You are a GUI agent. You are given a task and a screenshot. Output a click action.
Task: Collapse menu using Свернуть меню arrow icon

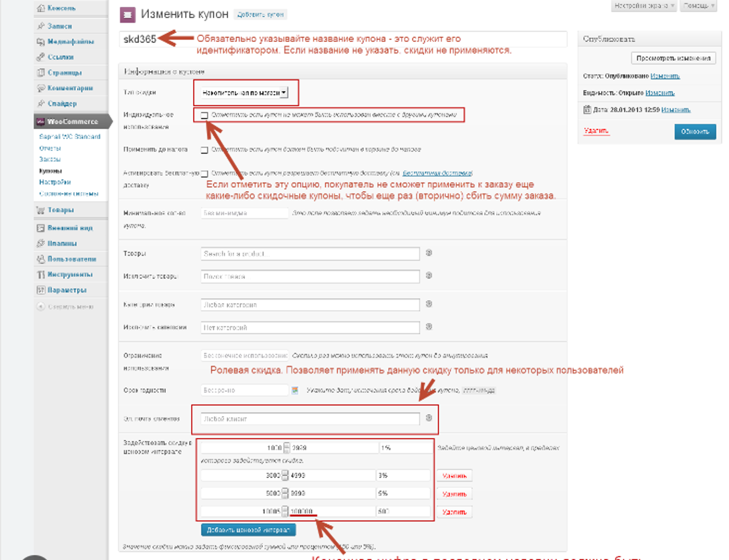41,306
